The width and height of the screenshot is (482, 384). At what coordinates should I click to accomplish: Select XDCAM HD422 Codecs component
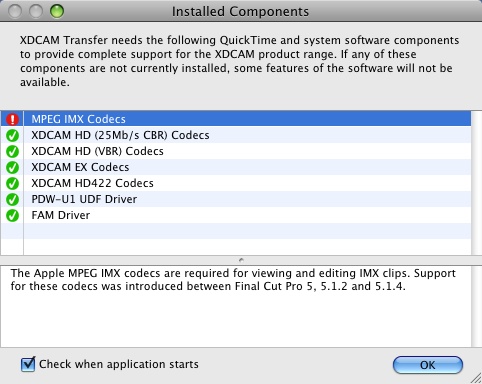pyautogui.click(x=236, y=183)
